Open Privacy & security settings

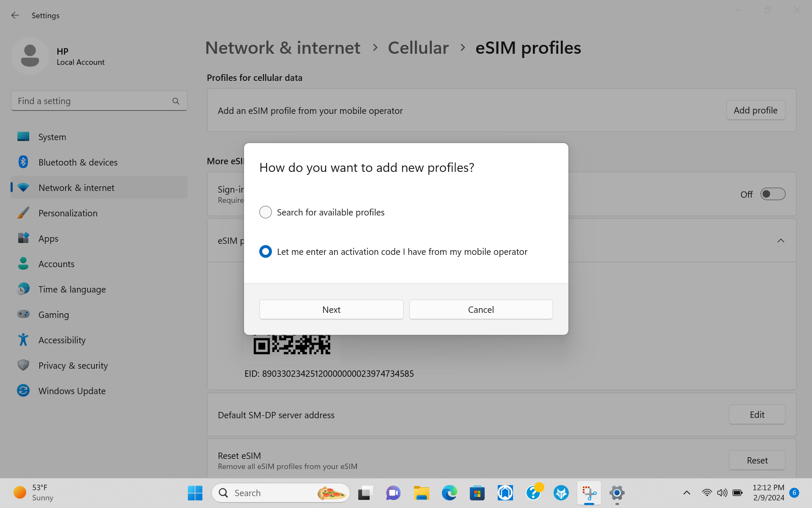[99, 365]
